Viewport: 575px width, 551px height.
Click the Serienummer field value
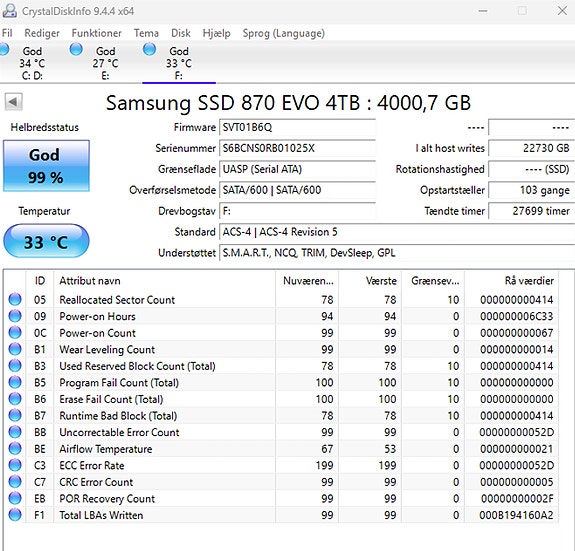pos(297,148)
